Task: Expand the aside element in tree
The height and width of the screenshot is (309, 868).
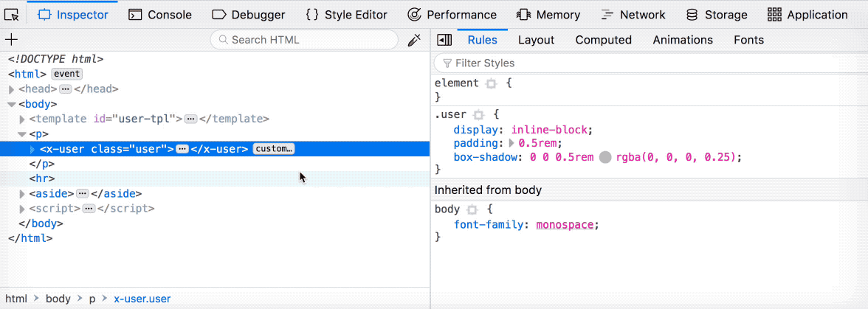Action: point(22,194)
